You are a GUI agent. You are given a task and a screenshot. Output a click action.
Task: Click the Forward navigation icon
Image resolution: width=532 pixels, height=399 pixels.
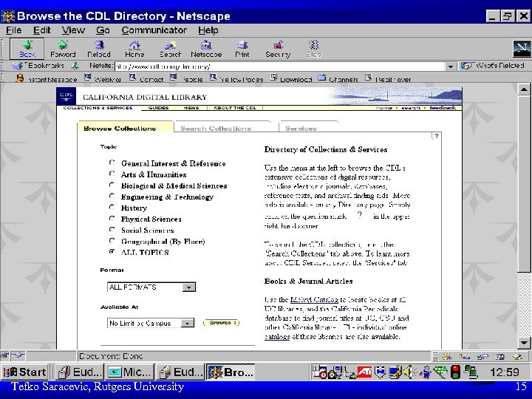[x=63, y=49]
